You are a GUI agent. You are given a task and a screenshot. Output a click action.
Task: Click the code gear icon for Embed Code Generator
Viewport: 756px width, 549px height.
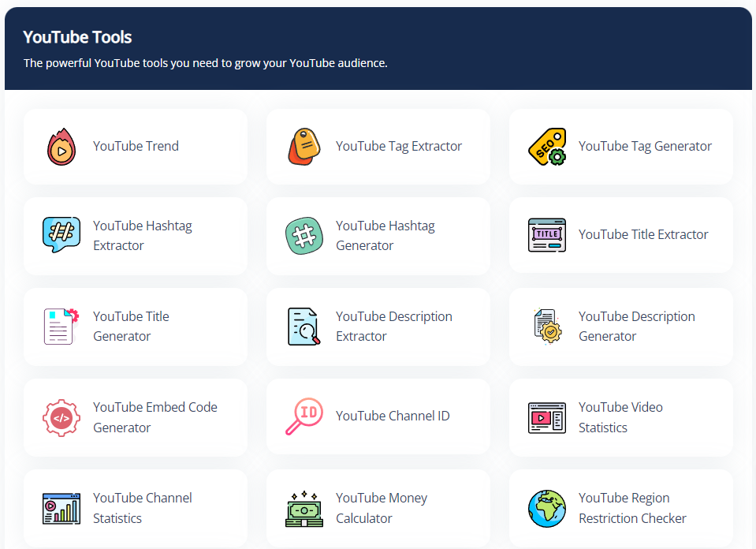61,416
